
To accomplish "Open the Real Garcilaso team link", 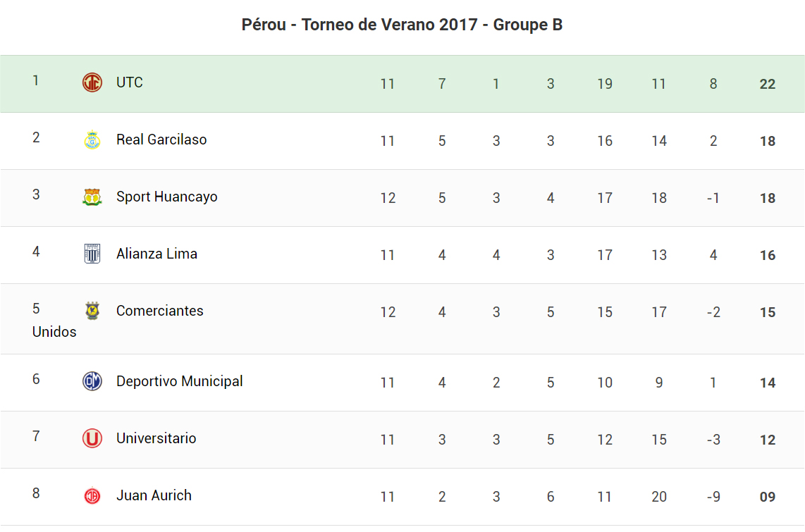I will pos(161,140).
